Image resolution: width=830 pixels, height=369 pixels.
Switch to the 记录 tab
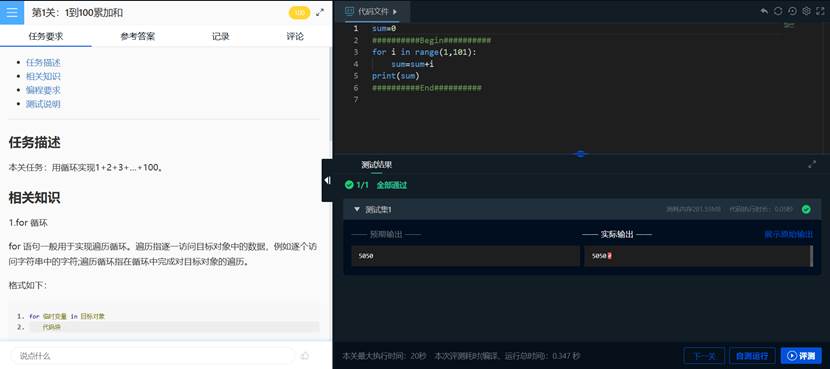pyautogui.click(x=221, y=36)
